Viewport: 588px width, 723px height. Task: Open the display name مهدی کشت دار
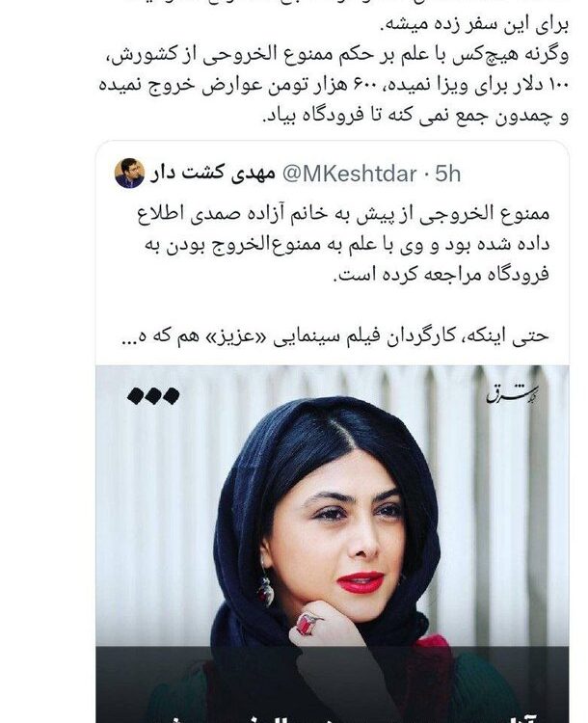click(x=212, y=174)
